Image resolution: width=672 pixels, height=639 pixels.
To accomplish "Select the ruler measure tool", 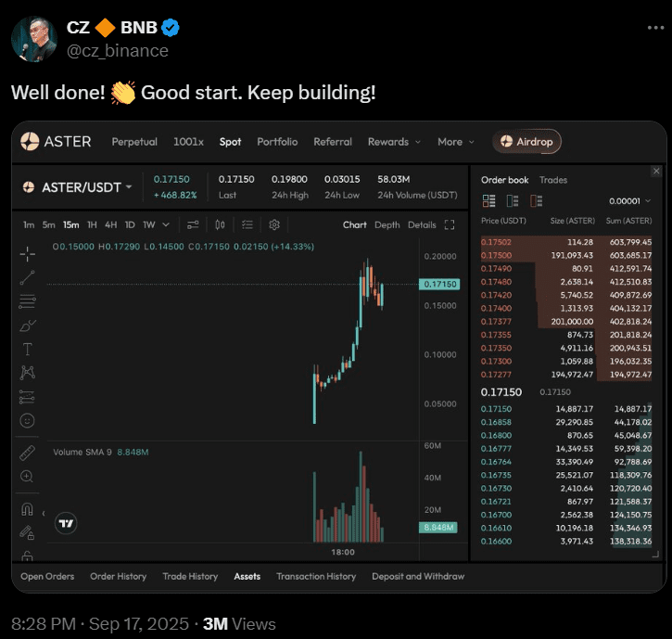I will (28, 452).
